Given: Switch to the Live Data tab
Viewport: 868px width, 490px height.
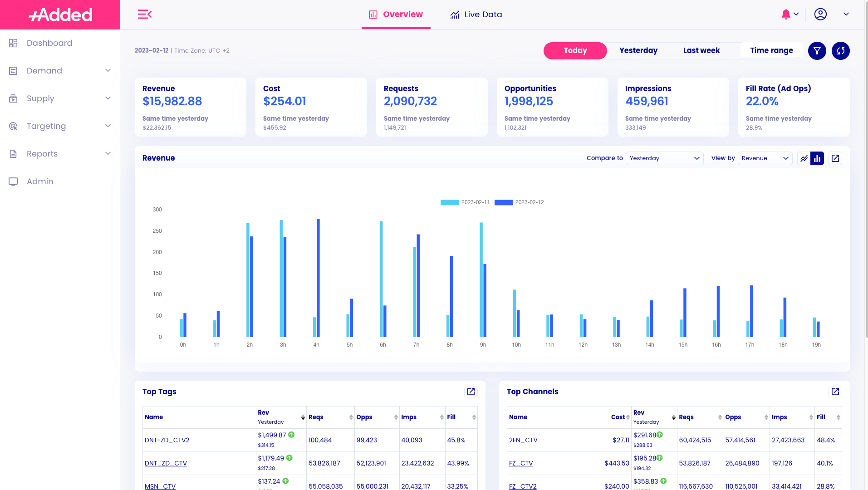Looking at the screenshot, I should coord(476,15).
